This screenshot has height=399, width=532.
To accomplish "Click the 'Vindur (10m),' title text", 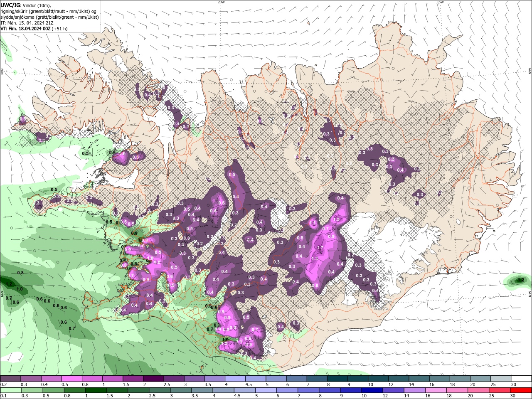I will point(37,5).
